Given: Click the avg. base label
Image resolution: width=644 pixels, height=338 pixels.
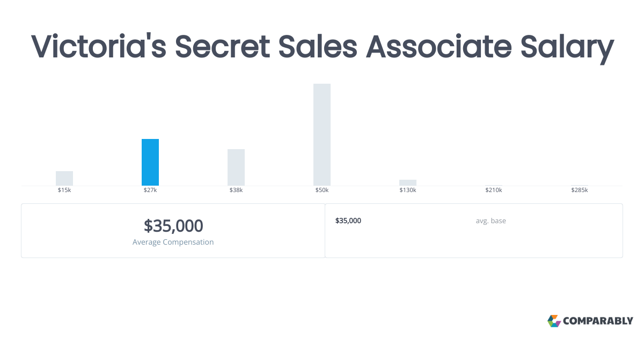Looking at the screenshot, I should coord(491,221).
